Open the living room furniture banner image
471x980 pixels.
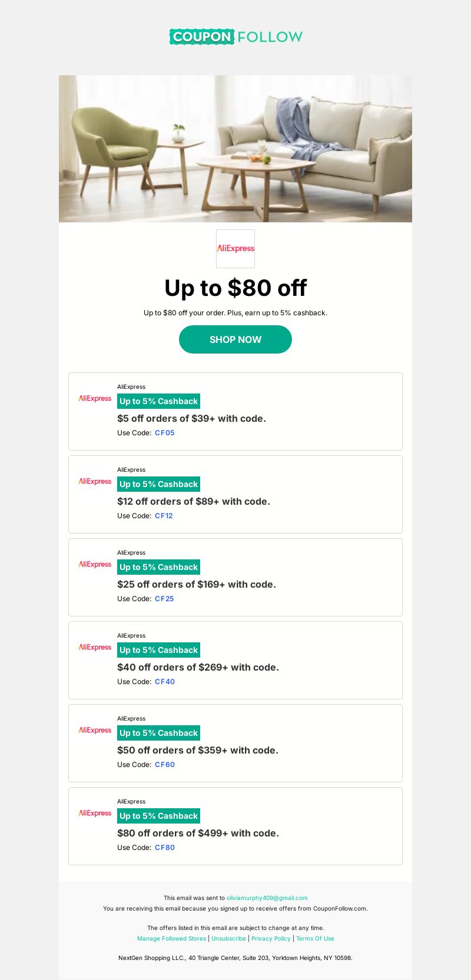click(x=235, y=148)
